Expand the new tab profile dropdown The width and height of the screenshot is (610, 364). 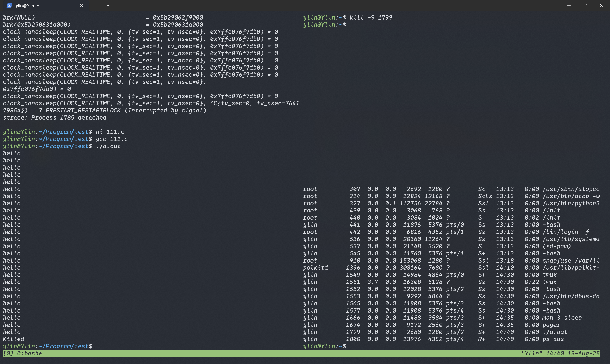pos(108,5)
